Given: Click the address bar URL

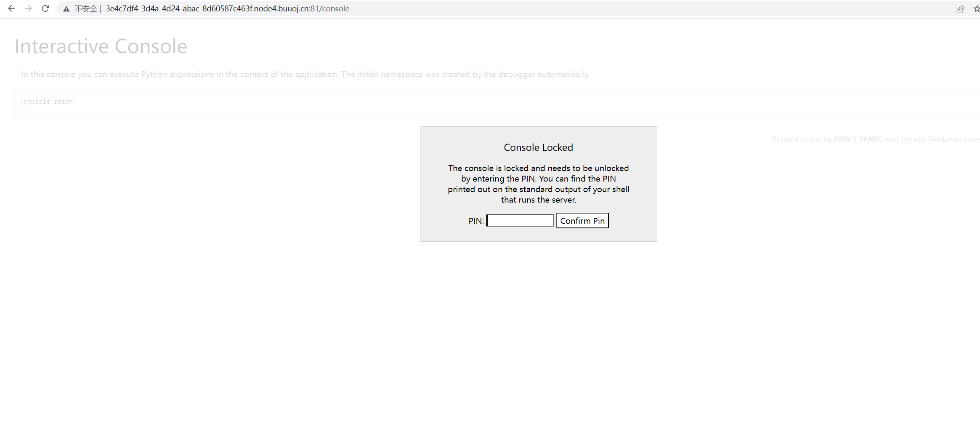Looking at the screenshot, I should click(x=227, y=8).
